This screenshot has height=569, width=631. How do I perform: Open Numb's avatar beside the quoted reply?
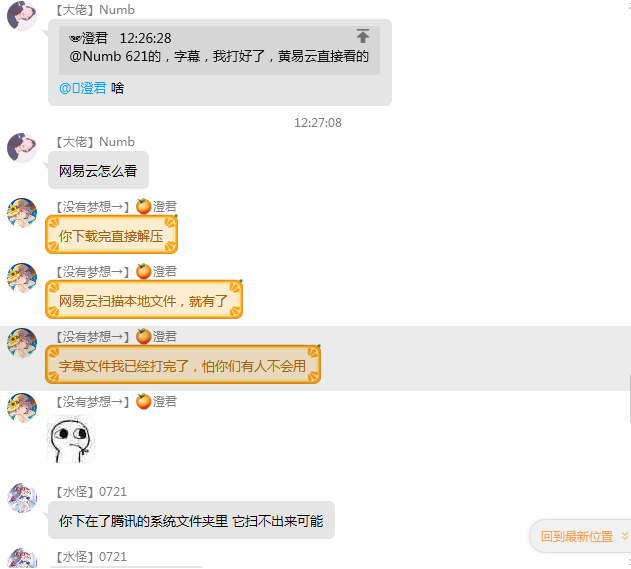22,16
